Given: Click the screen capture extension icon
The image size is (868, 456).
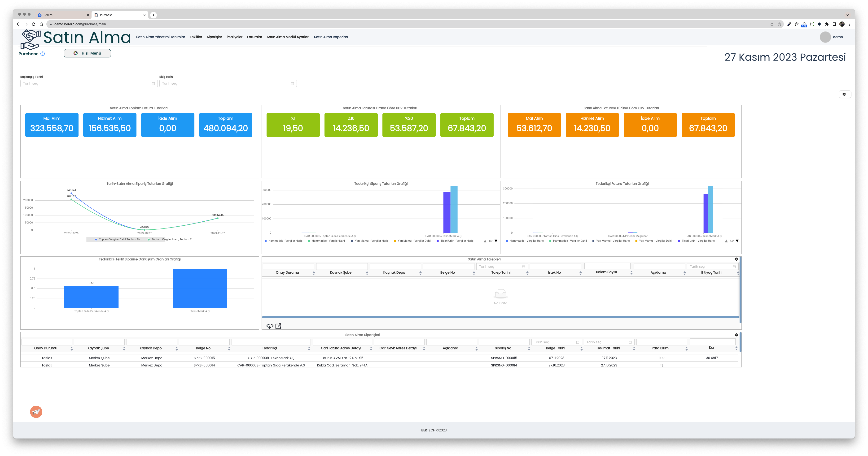Looking at the screenshot, I should click(x=812, y=24).
